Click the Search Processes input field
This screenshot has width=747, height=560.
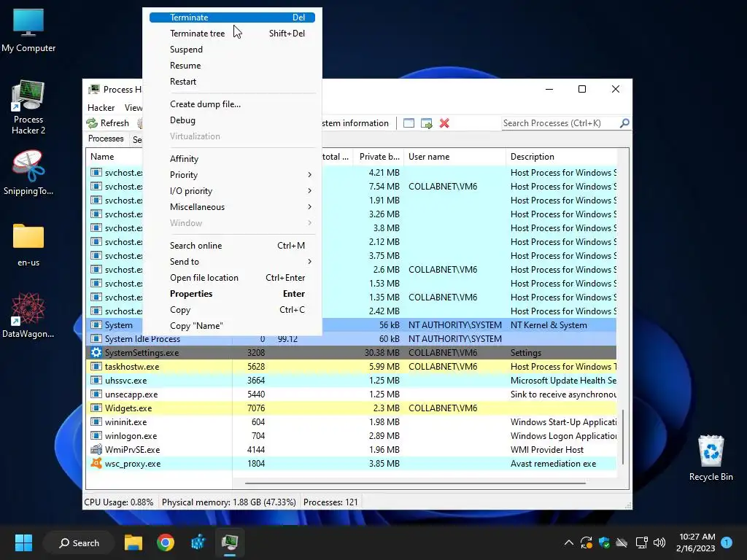point(560,122)
